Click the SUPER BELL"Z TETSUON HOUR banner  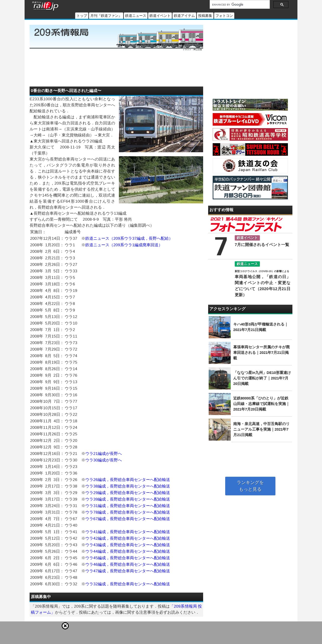pyautogui.click(x=250, y=149)
